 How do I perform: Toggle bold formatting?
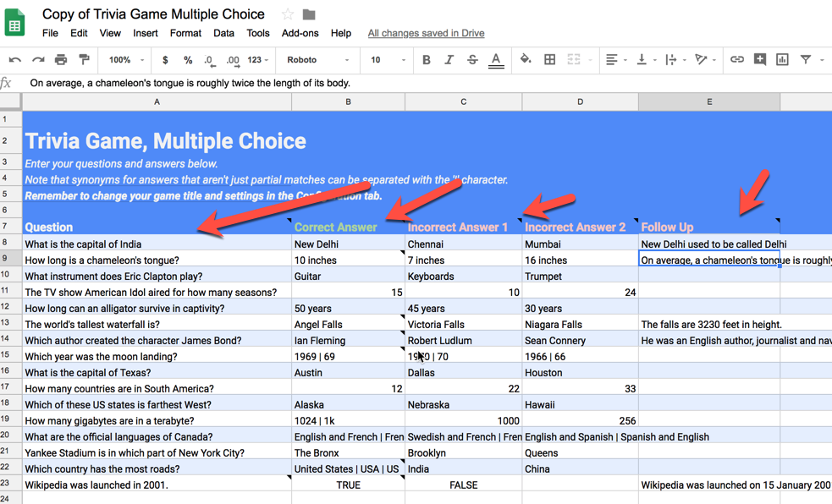tap(426, 60)
